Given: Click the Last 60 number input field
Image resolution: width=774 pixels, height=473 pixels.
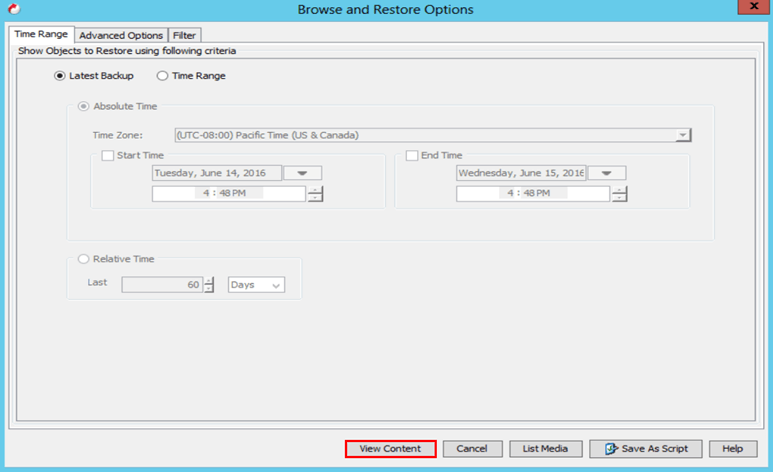Looking at the screenshot, I should [161, 285].
